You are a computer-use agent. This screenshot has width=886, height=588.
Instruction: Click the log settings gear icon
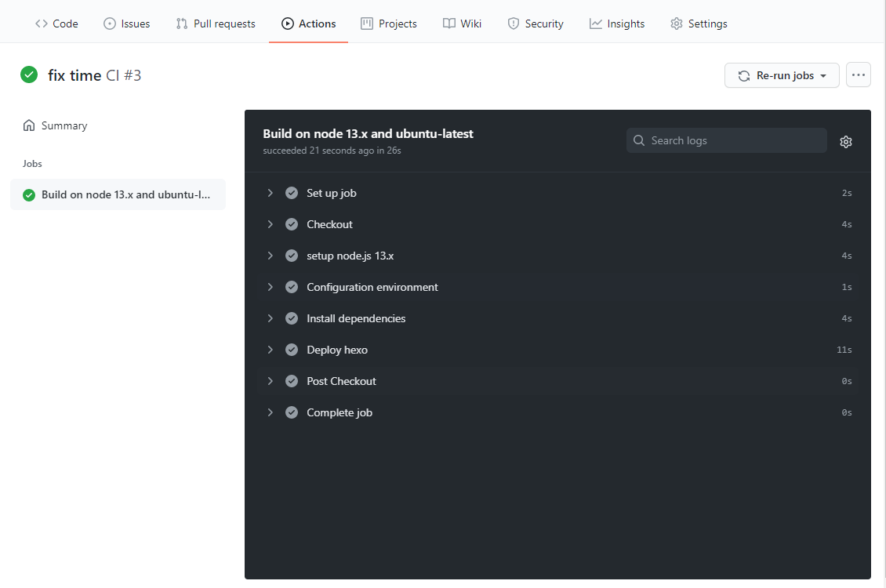point(845,142)
